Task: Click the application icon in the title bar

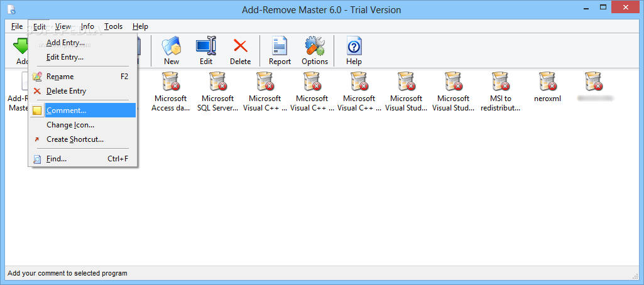Action: point(12,9)
